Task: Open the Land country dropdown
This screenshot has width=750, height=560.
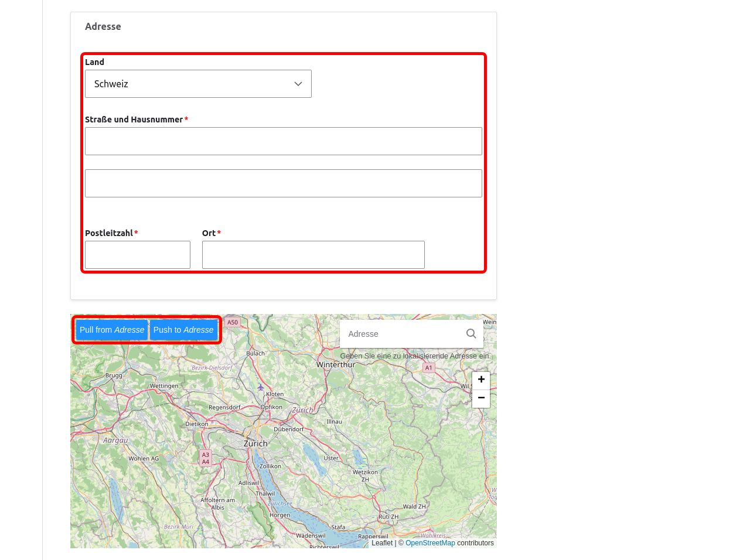Action: click(198, 84)
